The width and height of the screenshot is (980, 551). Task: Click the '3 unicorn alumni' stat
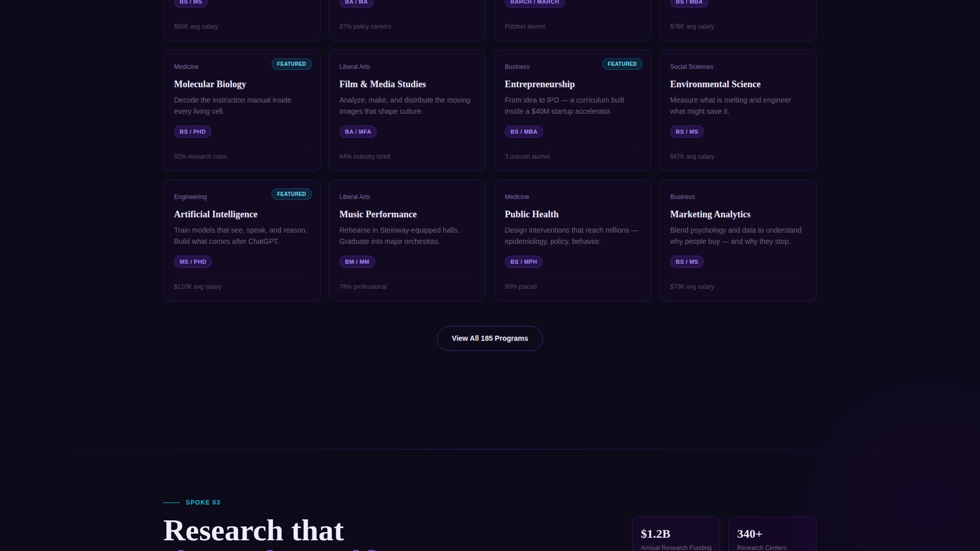(x=527, y=157)
